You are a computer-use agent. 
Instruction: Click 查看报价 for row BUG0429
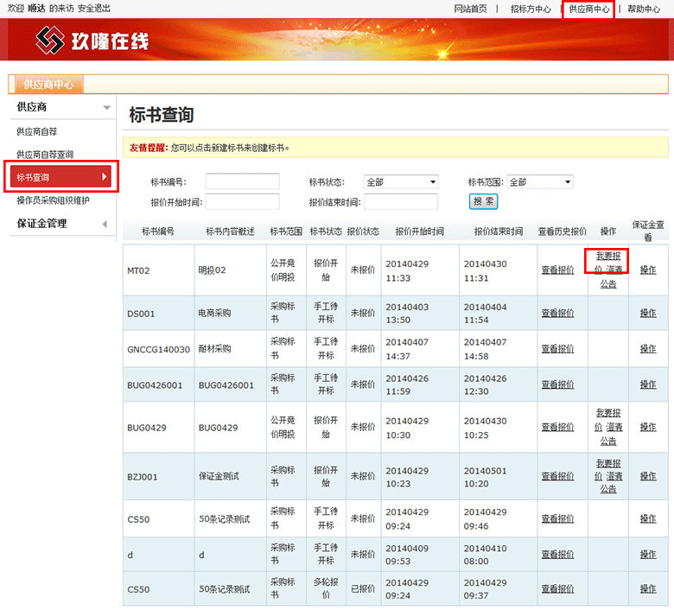pyautogui.click(x=557, y=427)
